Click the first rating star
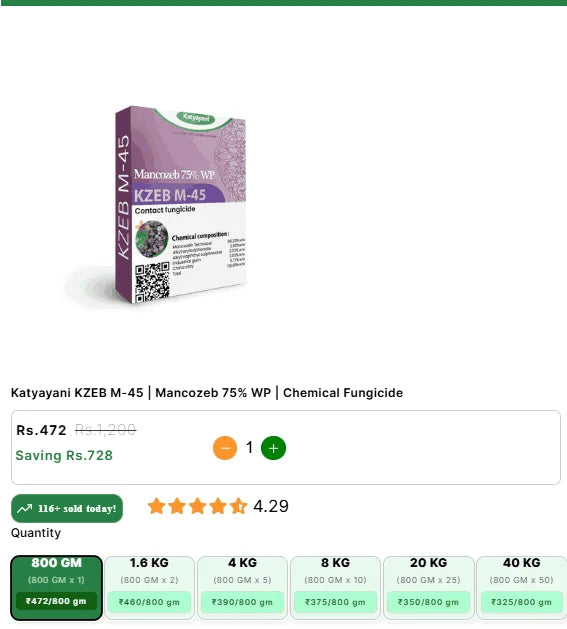567x629 pixels. pyautogui.click(x=156, y=506)
